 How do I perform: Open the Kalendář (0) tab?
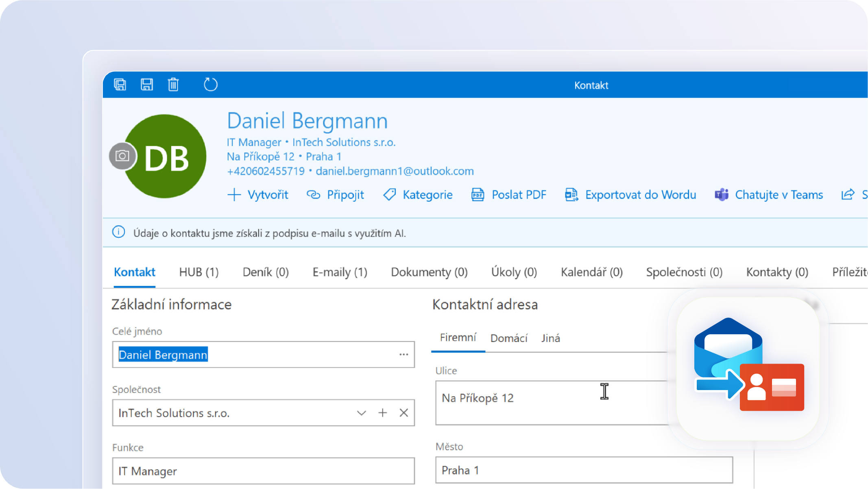pos(592,272)
